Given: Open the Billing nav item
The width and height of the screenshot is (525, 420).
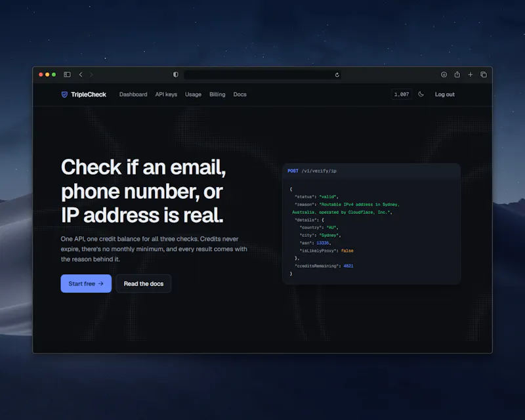Looking at the screenshot, I should (x=217, y=94).
